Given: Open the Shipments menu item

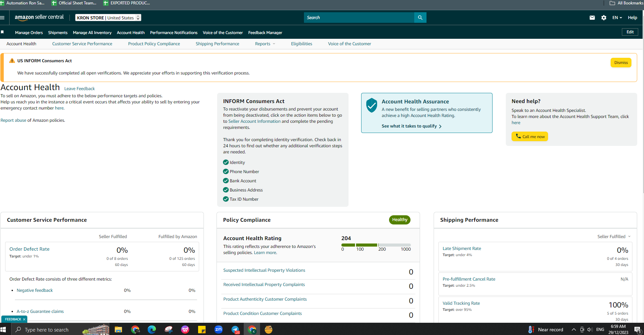Looking at the screenshot, I should (x=58, y=33).
